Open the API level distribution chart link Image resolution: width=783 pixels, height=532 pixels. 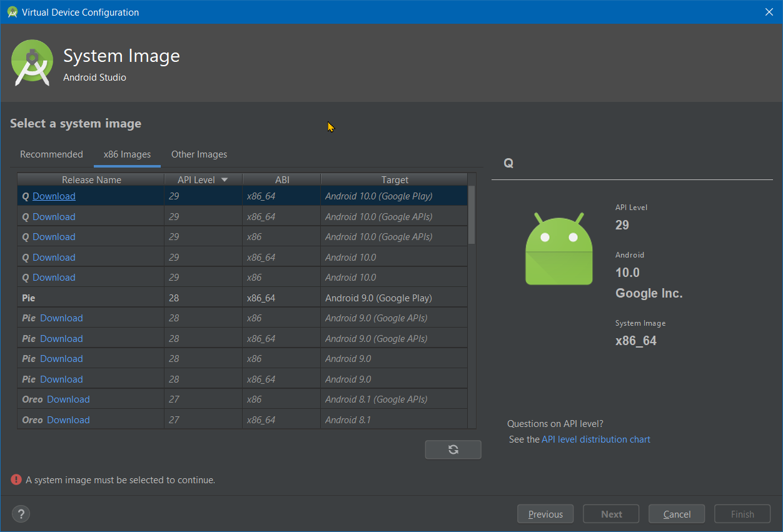(x=596, y=439)
